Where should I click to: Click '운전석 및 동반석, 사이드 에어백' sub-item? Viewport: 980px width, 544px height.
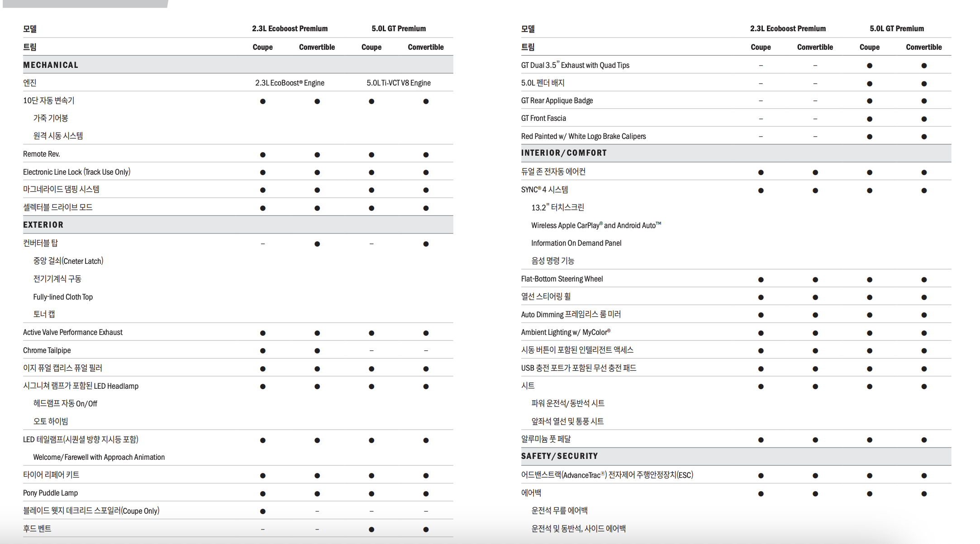579,529
